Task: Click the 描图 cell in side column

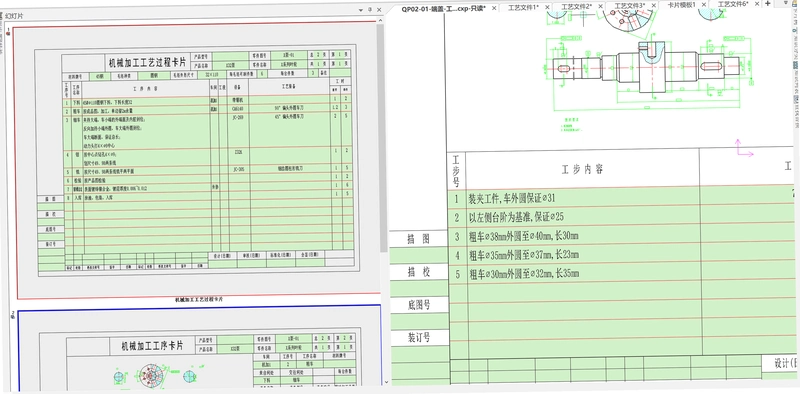Action: click(419, 239)
